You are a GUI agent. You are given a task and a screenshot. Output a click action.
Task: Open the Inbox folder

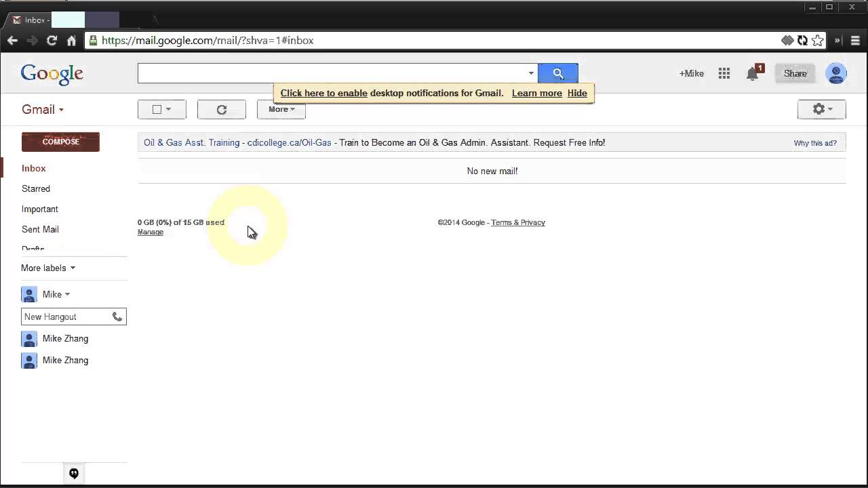pos(34,168)
